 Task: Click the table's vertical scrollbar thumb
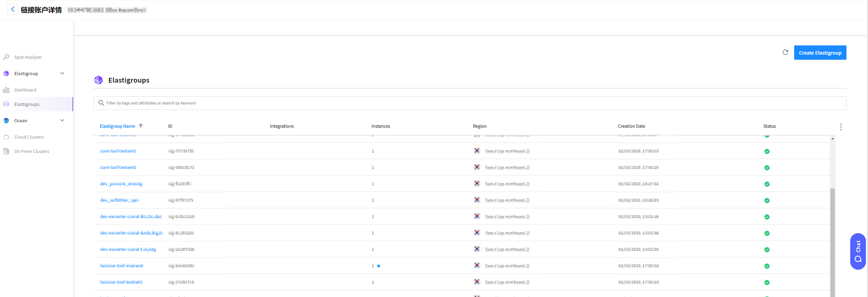pyautogui.click(x=832, y=239)
